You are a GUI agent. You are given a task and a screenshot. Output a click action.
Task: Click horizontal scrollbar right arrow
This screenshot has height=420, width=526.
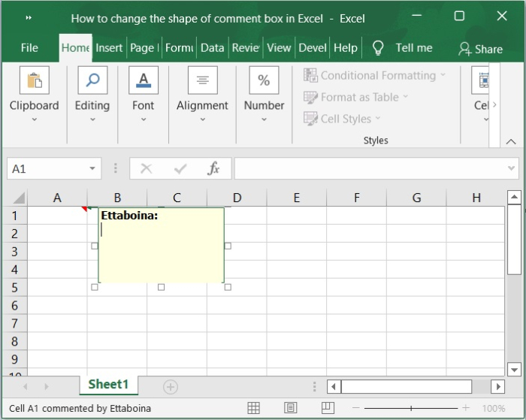click(498, 387)
